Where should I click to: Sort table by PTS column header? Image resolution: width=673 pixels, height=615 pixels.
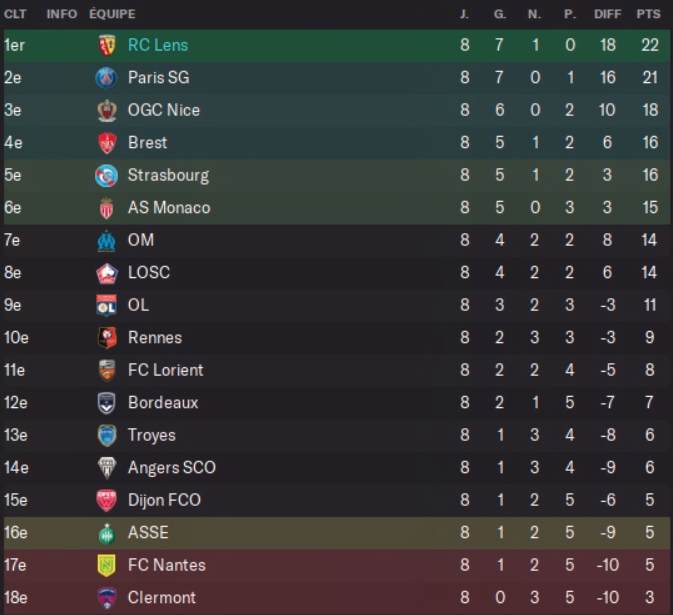[x=648, y=14]
